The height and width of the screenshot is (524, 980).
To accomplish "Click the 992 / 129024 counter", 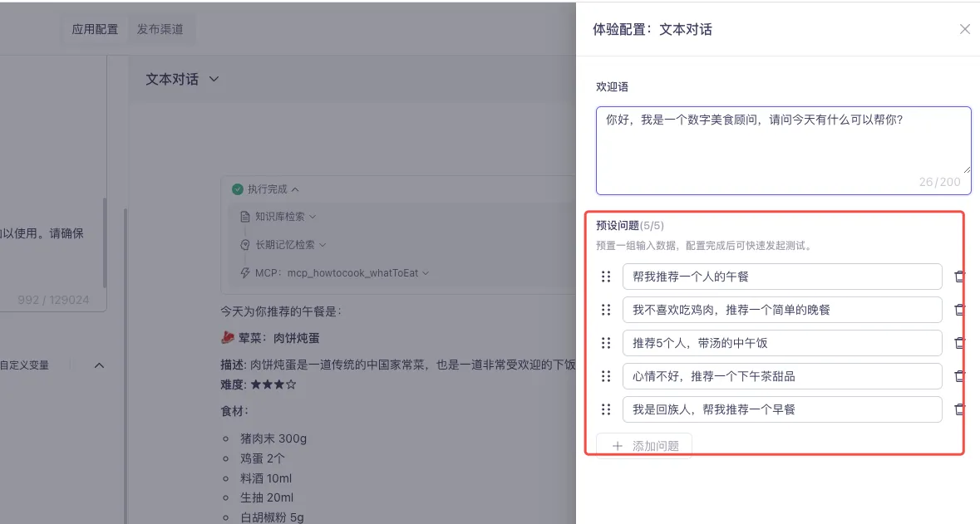I will pyautogui.click(x=53, y=300).
